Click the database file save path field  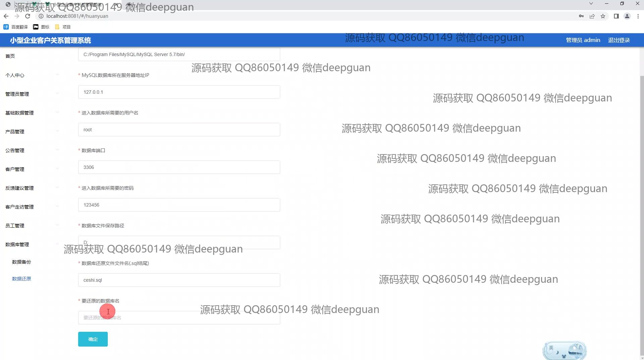179,242
